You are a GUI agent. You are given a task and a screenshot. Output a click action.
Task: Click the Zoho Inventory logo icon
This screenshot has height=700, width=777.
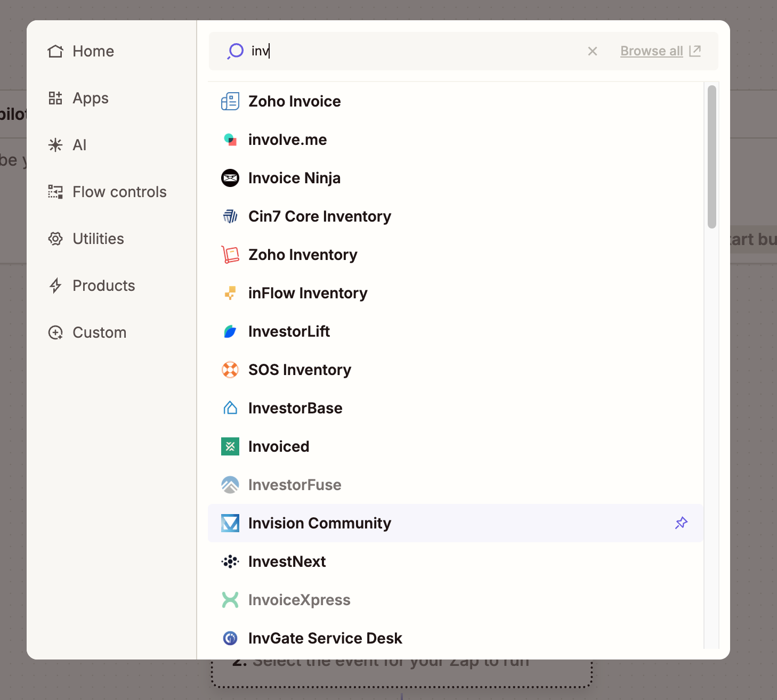pos(230,255)
